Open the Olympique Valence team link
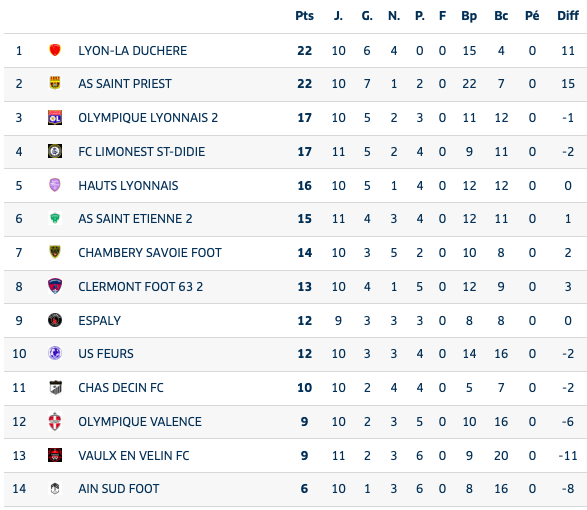 [x=140, y=422]
